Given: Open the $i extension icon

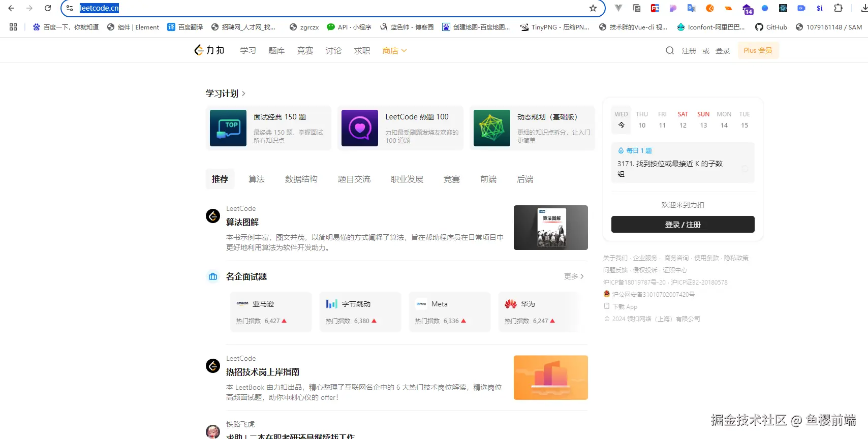Looking at the screenshot, I should (820, 8).
